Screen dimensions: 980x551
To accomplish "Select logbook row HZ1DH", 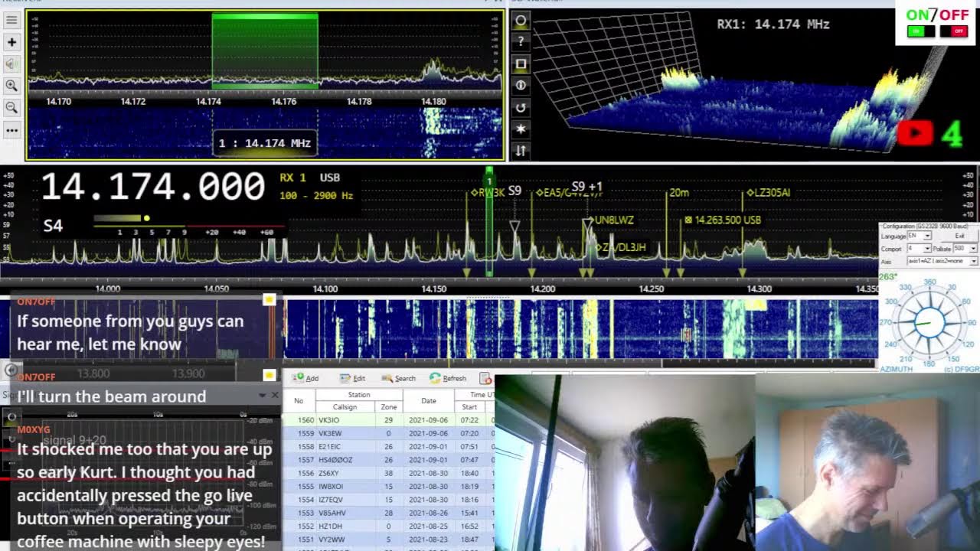I will pyautogui.click(x=388, y=526).
